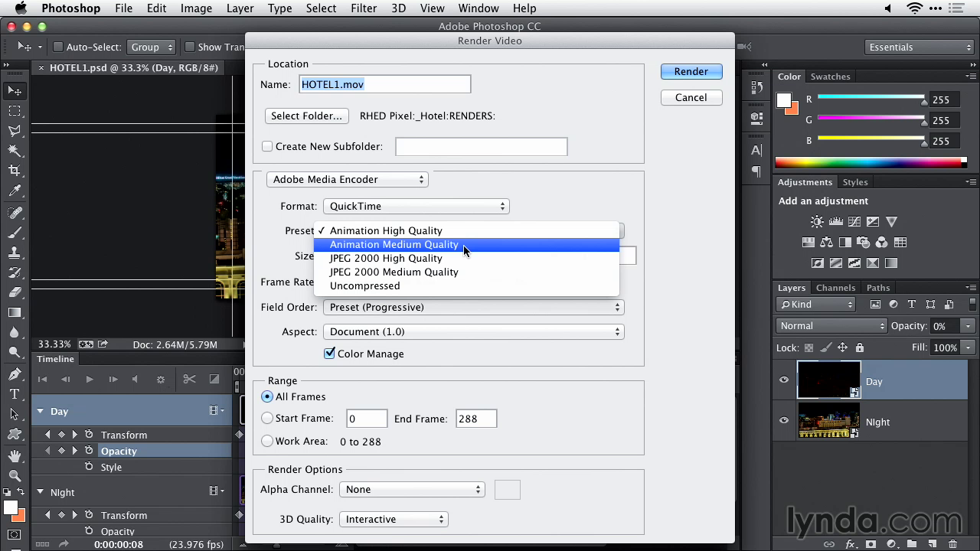Open timeline settings gear

pyautogui.click(x=160, y=379)
